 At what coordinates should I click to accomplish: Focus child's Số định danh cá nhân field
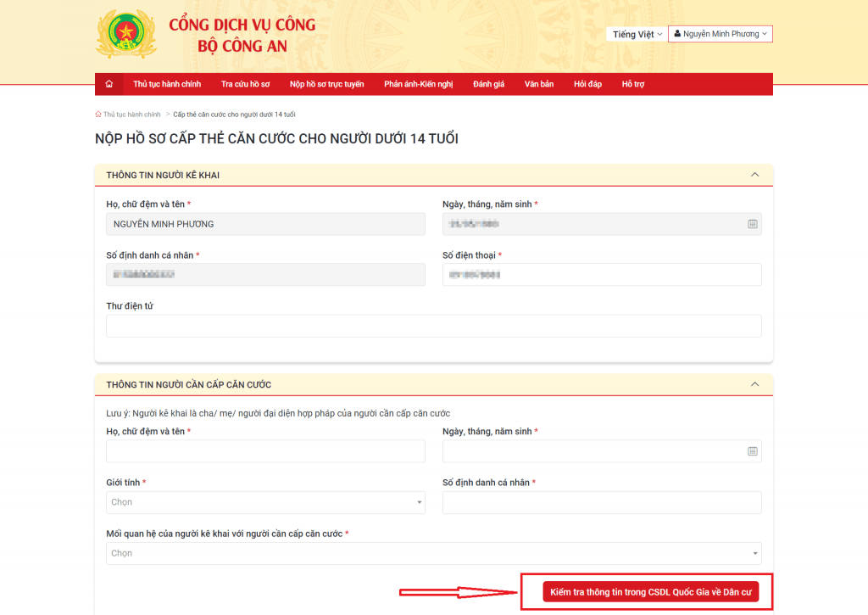[602, 502]
